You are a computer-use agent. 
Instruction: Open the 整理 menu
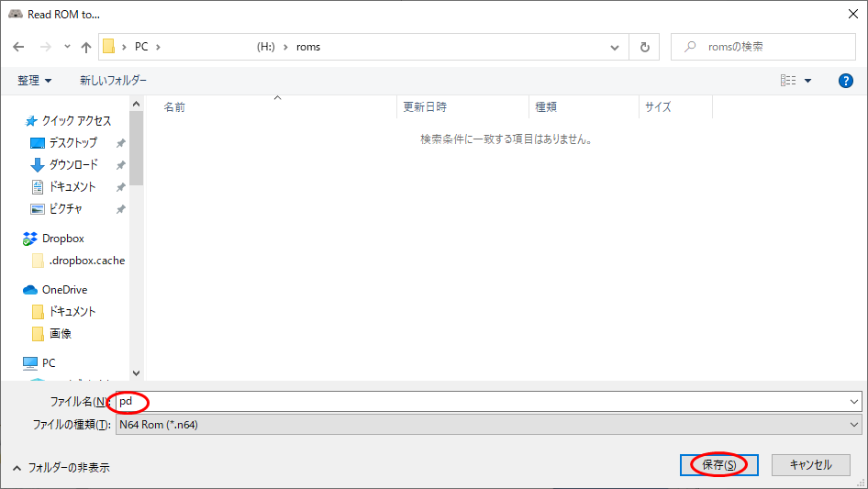click(x=34, y=81)
